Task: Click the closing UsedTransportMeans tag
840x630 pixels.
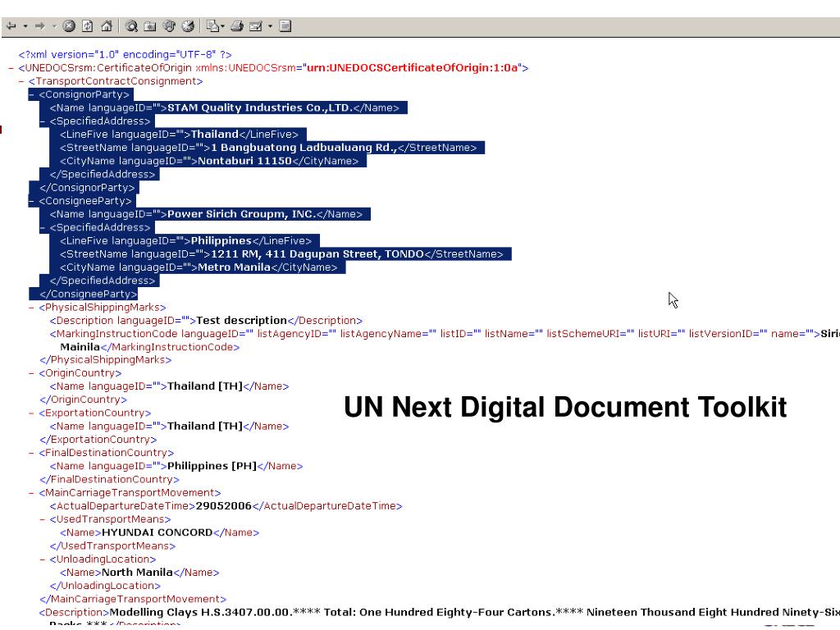Action: 112,546
